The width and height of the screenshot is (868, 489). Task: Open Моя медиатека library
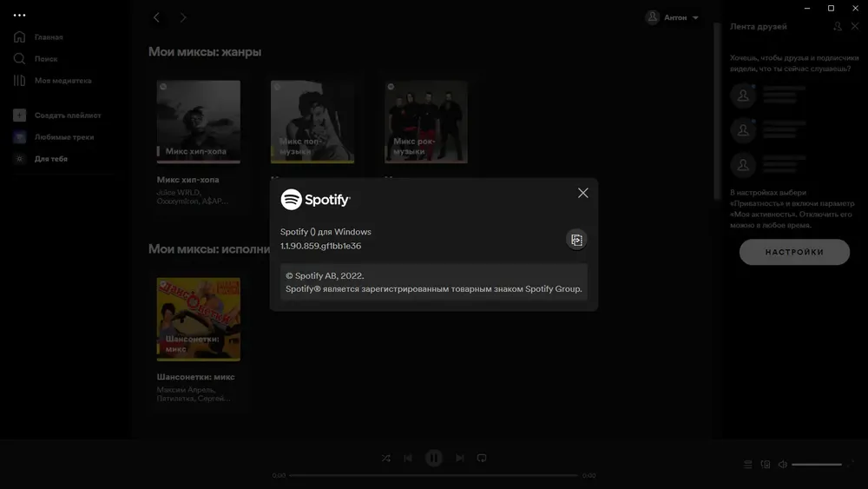point(63,80)
